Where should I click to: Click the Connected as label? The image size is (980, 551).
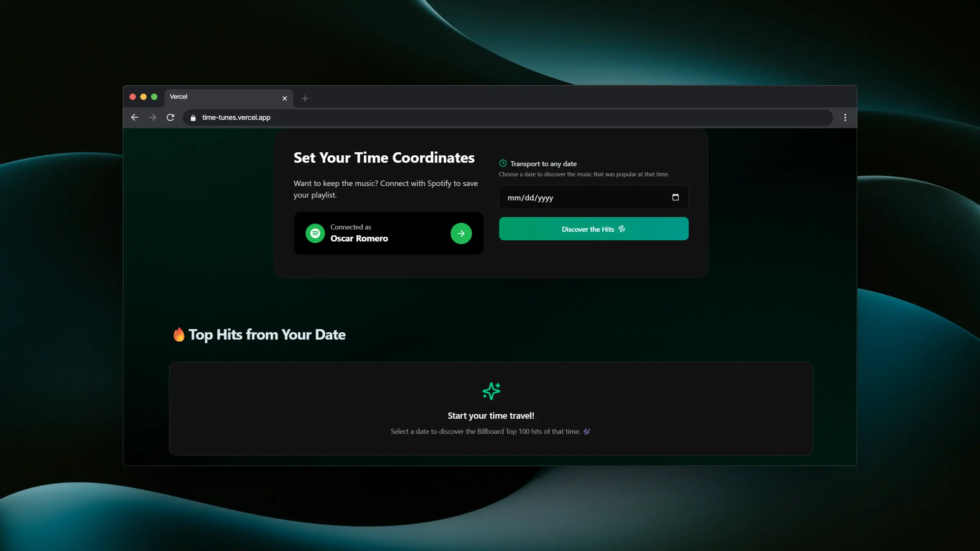coord(351,227)
